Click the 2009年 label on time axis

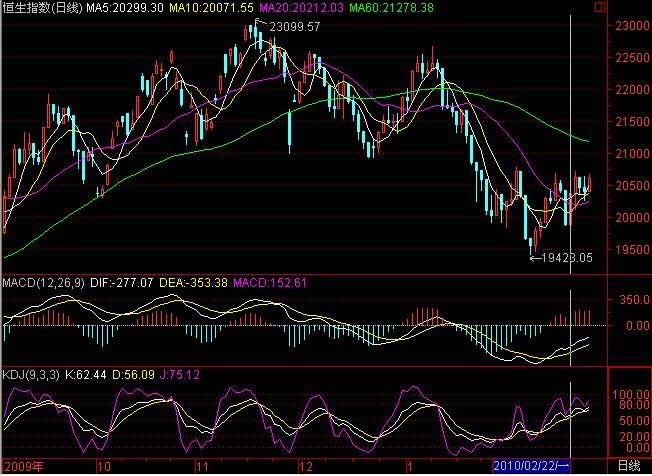pyautogui.click(x=23, y=466)
